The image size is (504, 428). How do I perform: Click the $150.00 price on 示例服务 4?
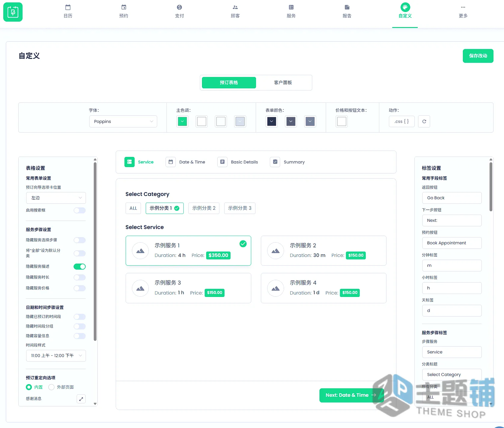[350, 293]
